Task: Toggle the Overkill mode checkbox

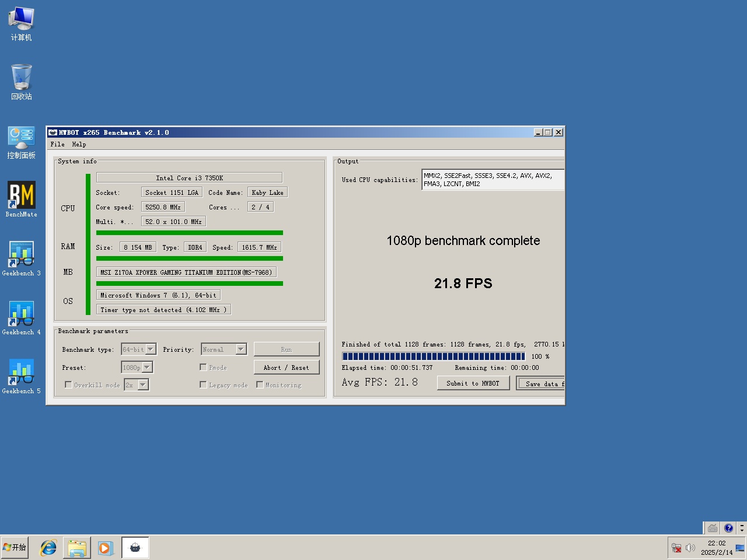Action: (68, 385)
